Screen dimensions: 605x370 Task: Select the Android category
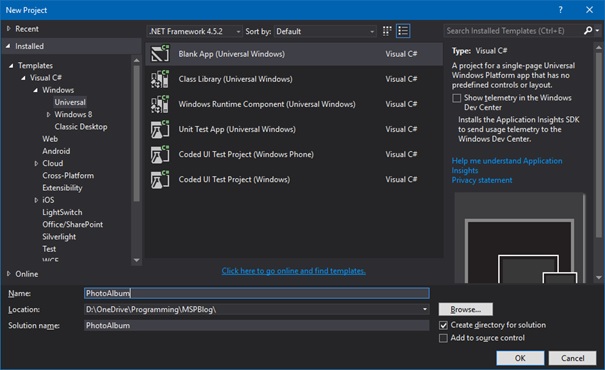pyautogui.click(x=56, y=151)
